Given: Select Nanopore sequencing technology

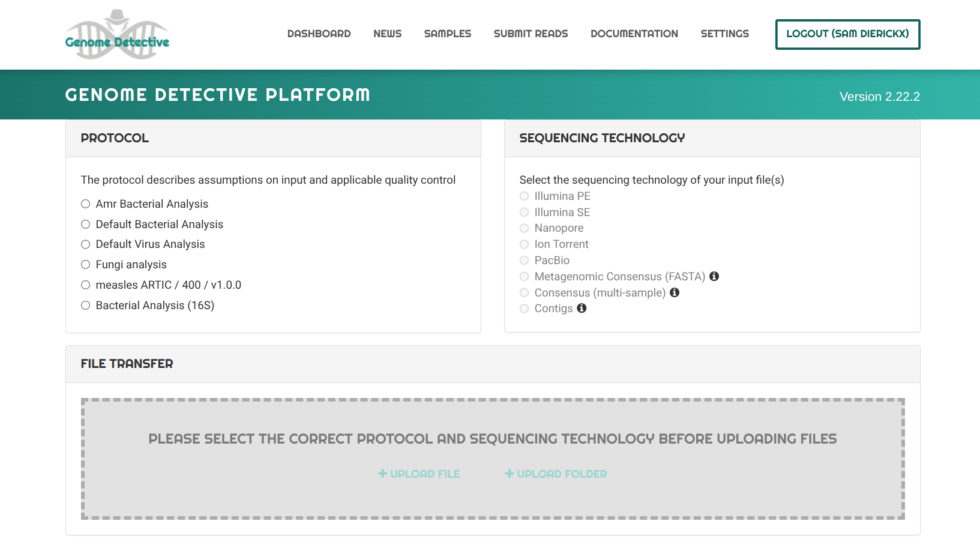Looking at the screenshot, I should [525, 228].
